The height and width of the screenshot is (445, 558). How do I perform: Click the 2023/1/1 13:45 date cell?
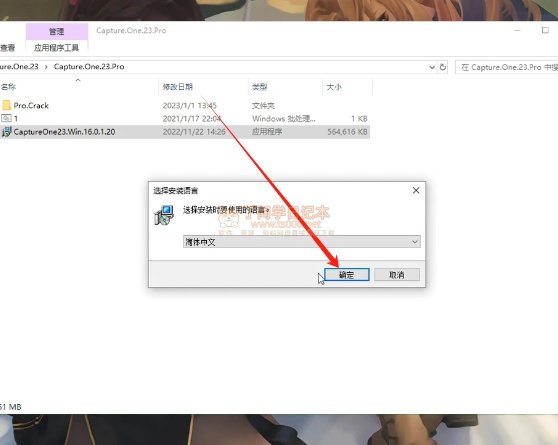[190, 105]
